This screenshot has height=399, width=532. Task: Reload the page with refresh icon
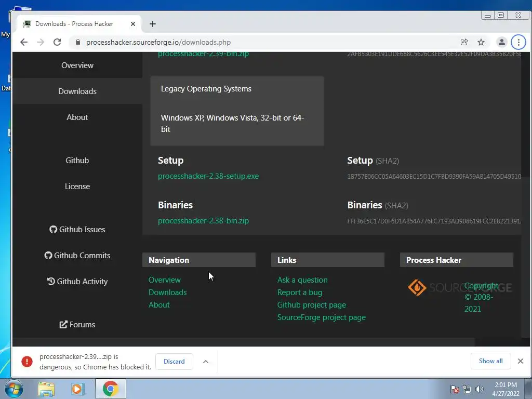[57, 42]
